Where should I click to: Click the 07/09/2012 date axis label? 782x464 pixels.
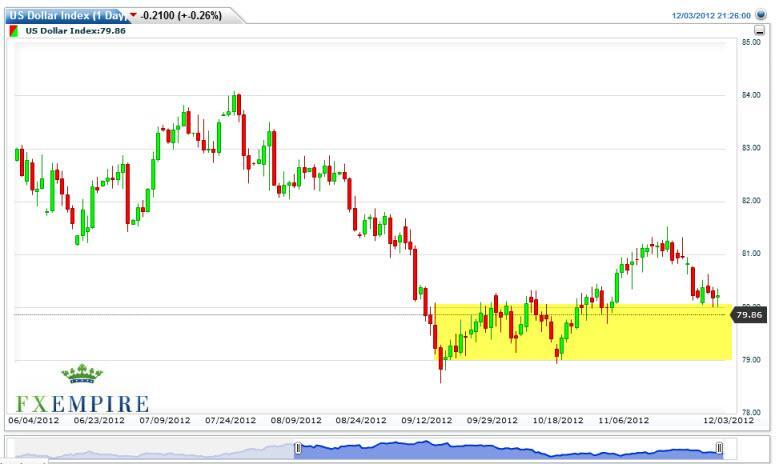165,420
